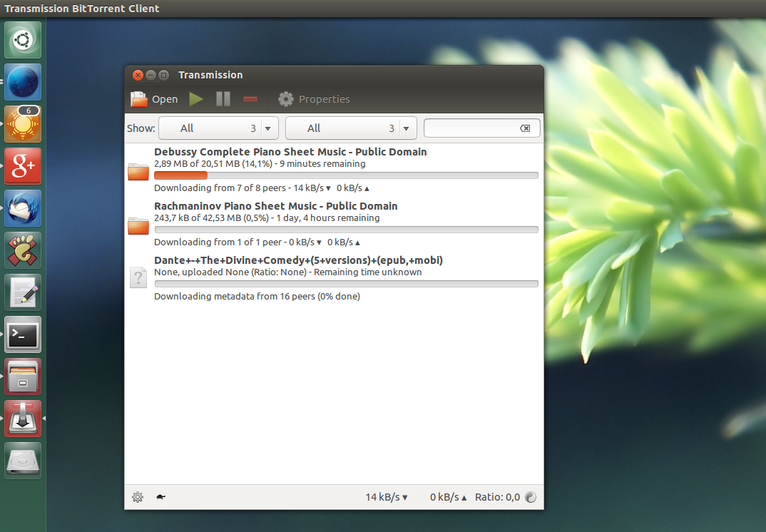Open the options gear in the status bar

(138, 497)
